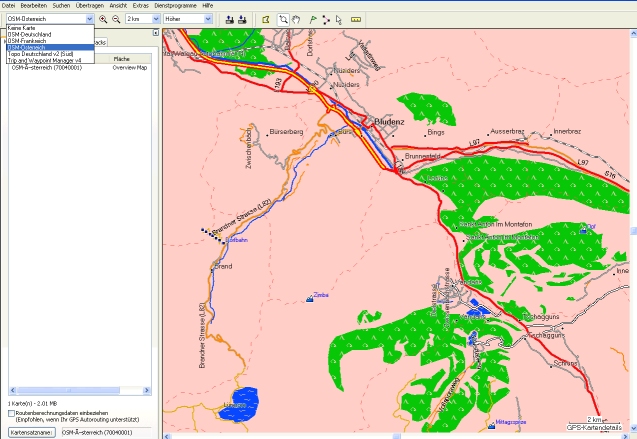Open the 2 km zoom scale dropdown
The image size is (637, 439).
(x=156, y=19)
